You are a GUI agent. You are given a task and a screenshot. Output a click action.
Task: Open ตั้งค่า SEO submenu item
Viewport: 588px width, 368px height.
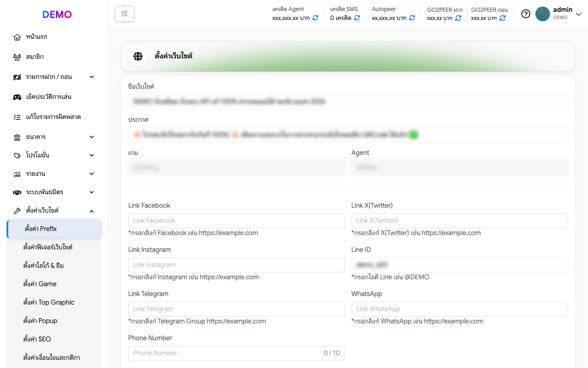click(x=54, y=339)
